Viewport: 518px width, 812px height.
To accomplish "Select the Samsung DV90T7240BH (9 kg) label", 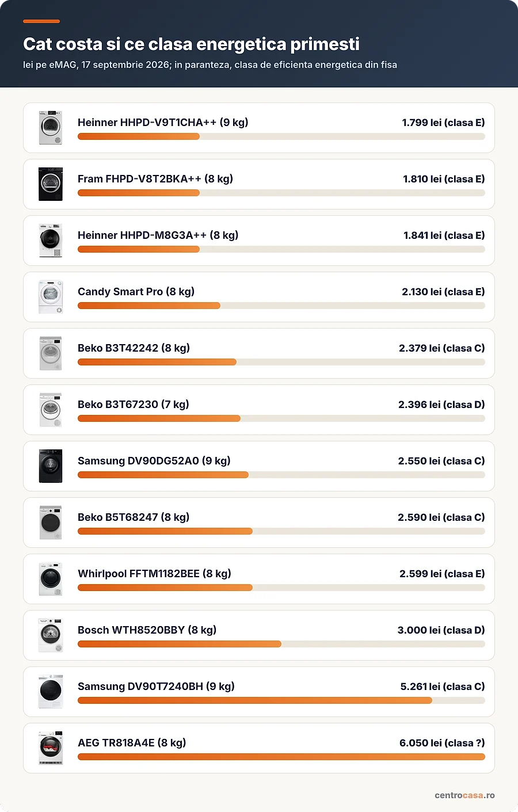I will tap(156, 686).
